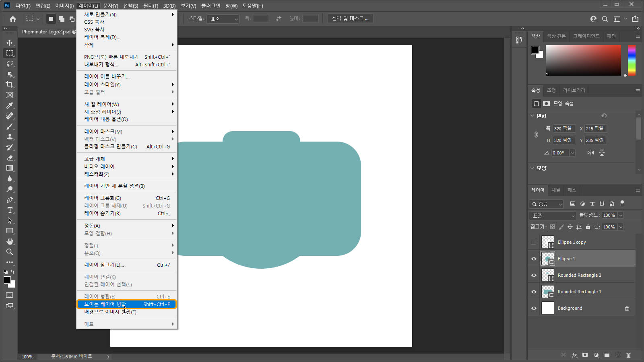Open the layer blend mode dropdown
Viewport: 644px width, 362px height.
point(553,216)
